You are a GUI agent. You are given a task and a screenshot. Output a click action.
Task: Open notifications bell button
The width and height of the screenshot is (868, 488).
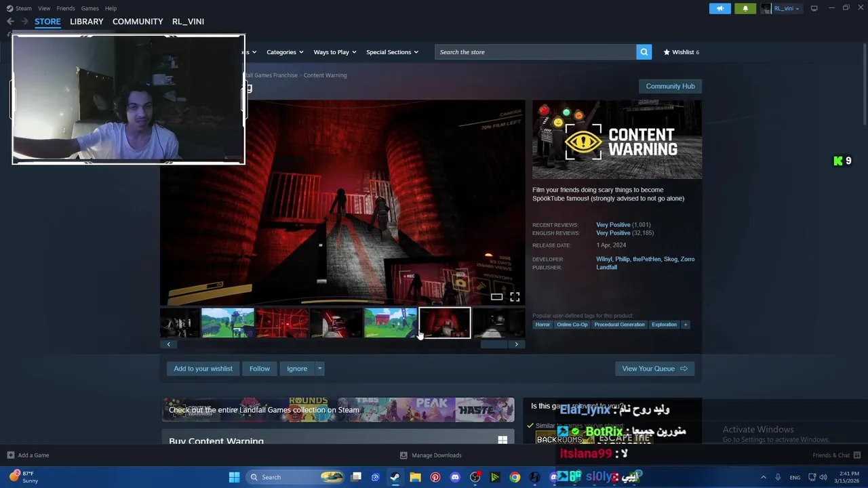click(745, 8)
